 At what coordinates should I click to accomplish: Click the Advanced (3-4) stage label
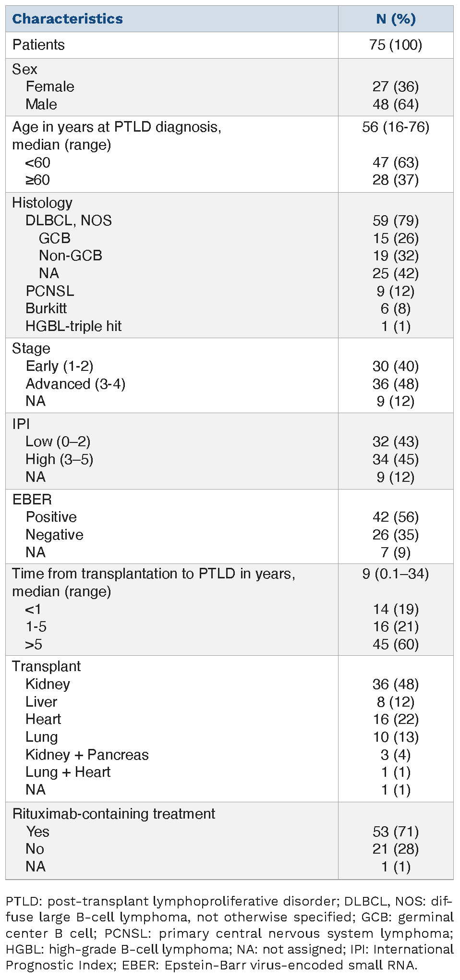tap(75, 384)
